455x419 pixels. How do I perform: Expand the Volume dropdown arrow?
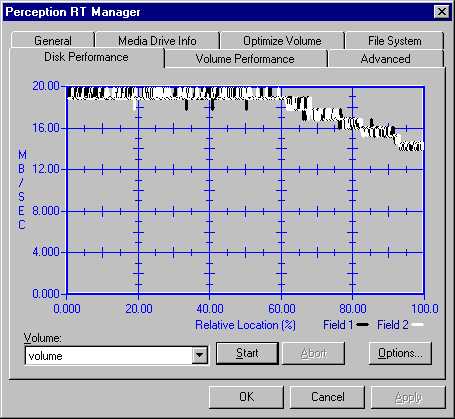[199, 355]
